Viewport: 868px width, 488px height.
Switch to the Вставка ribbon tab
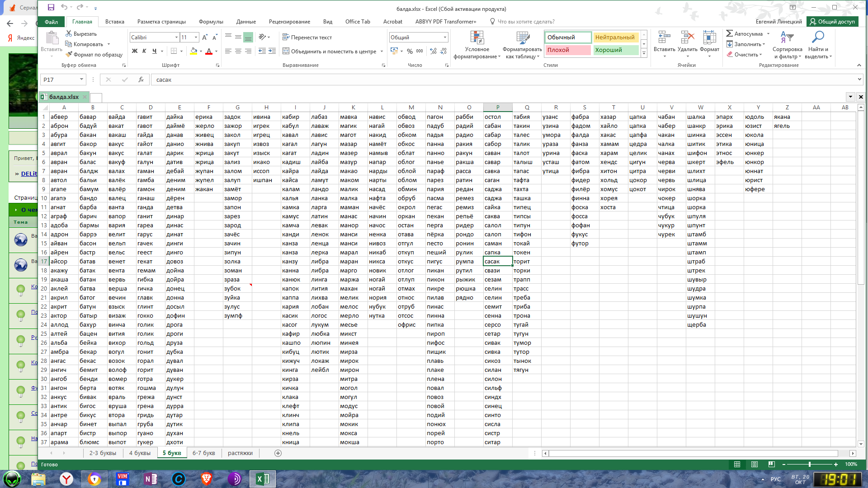tap(115, 22)
